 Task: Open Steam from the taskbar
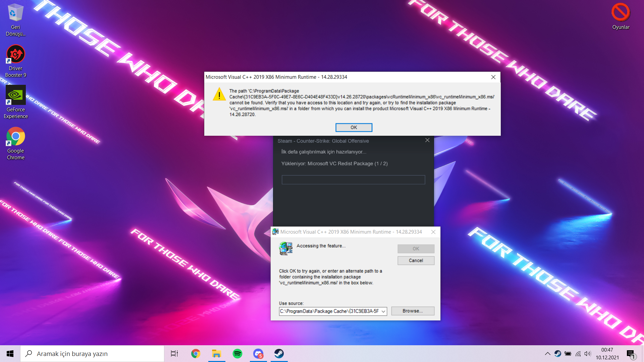pos(279,354)
